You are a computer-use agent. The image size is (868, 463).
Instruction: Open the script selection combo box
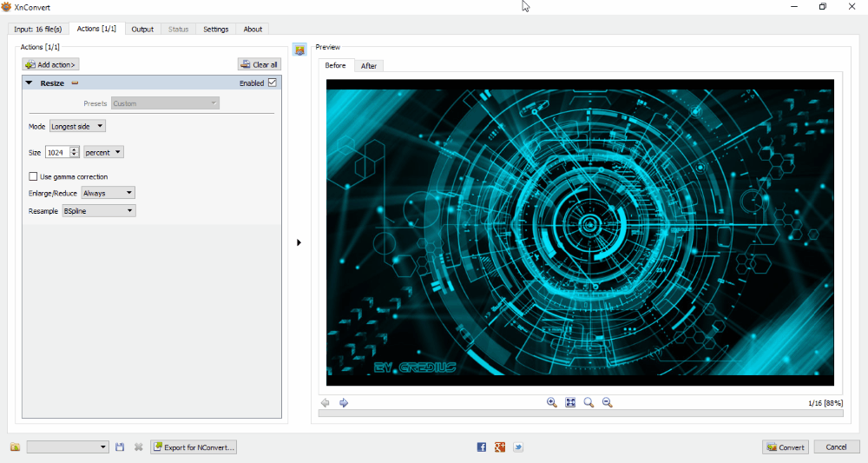[x=68, y=447]
